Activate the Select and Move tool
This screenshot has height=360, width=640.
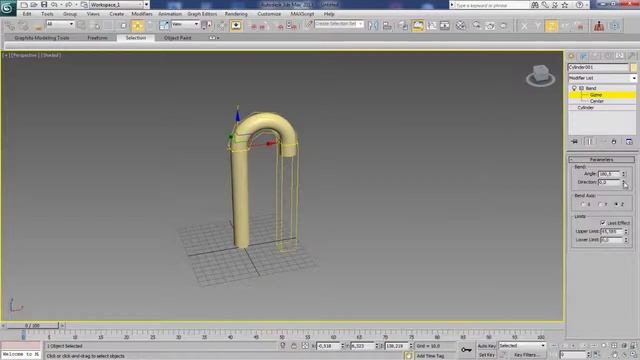138,26
